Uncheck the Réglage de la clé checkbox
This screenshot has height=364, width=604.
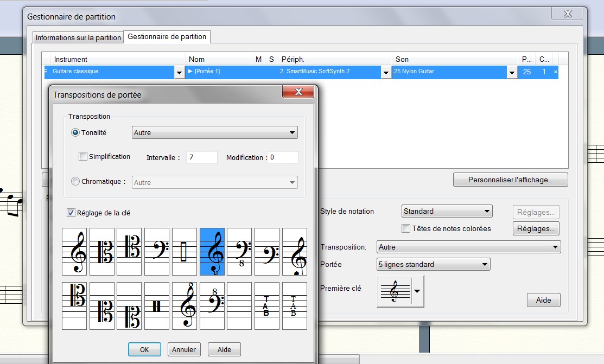tap(71, 213)
